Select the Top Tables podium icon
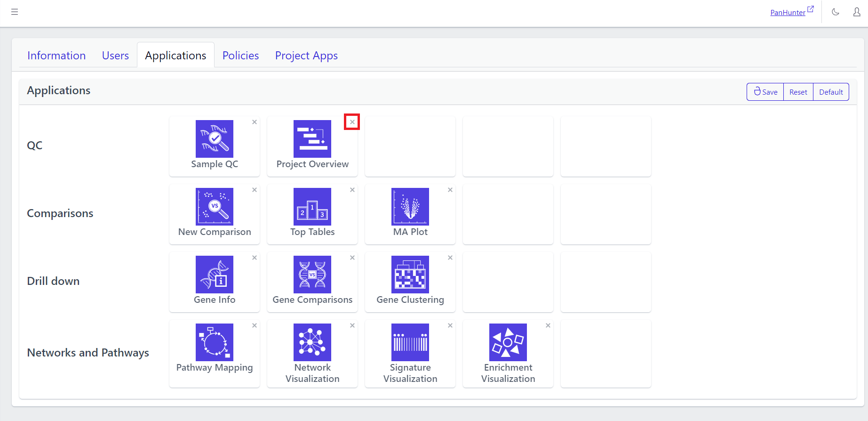This screenshot has width=868, height=421. tap(312, 207)
